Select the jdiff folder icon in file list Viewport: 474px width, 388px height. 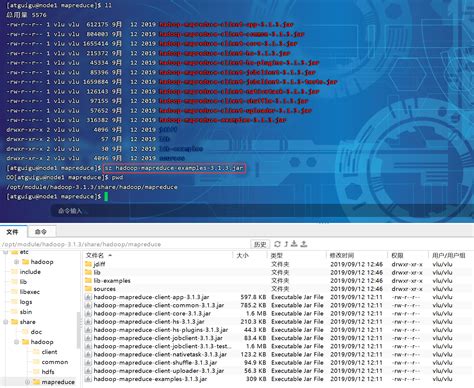[x=88, y=264]
